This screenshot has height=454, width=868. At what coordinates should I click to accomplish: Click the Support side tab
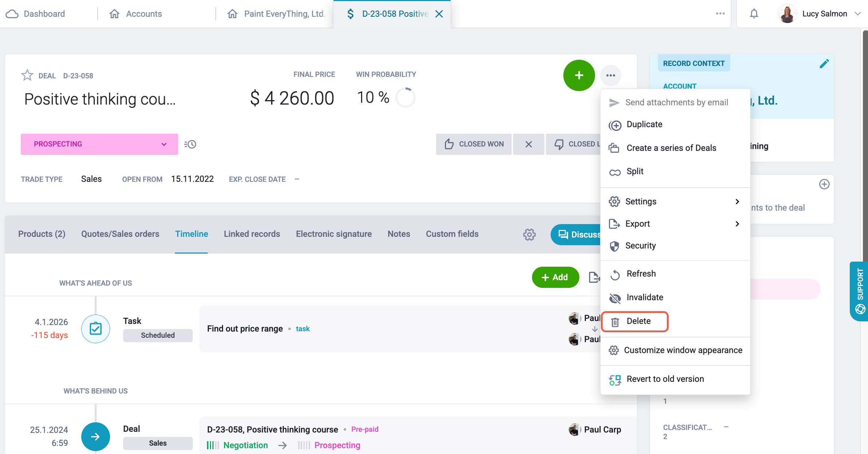click(860, 291)
